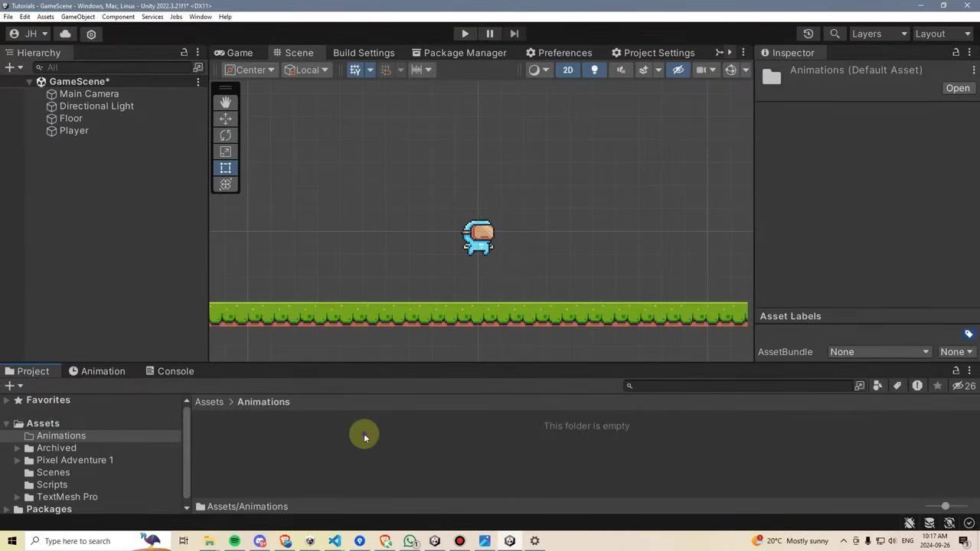Select the Scale tool
Viewport: 980px width, 551px height.
click(225, 152)
